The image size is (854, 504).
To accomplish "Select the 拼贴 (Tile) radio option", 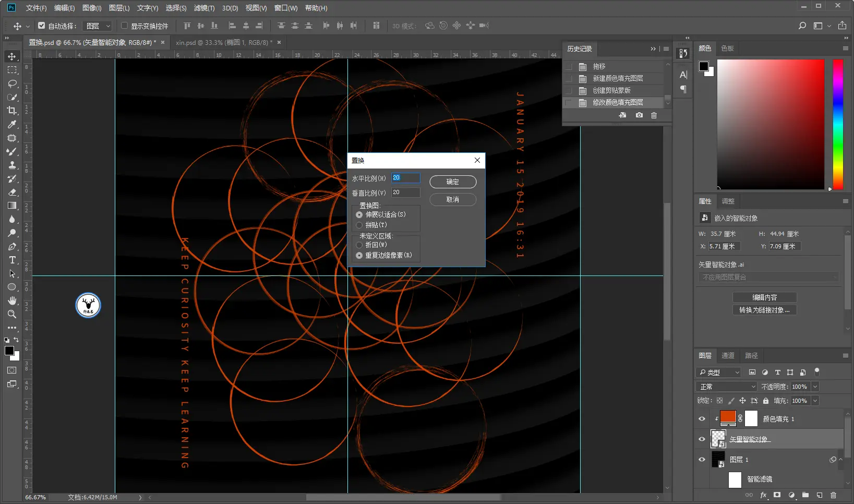I will click(x=359, y=225).
